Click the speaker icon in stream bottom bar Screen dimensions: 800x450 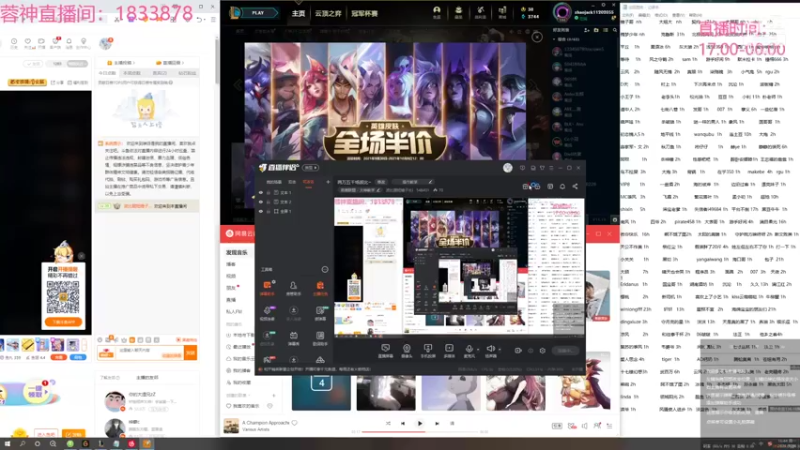pos(490,350)
